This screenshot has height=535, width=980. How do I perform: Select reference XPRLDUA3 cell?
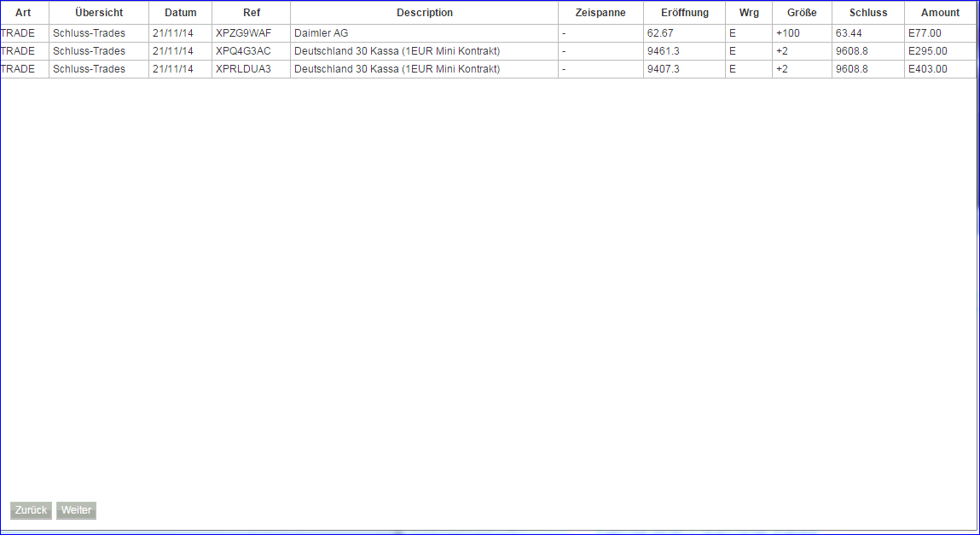[252, 69]
